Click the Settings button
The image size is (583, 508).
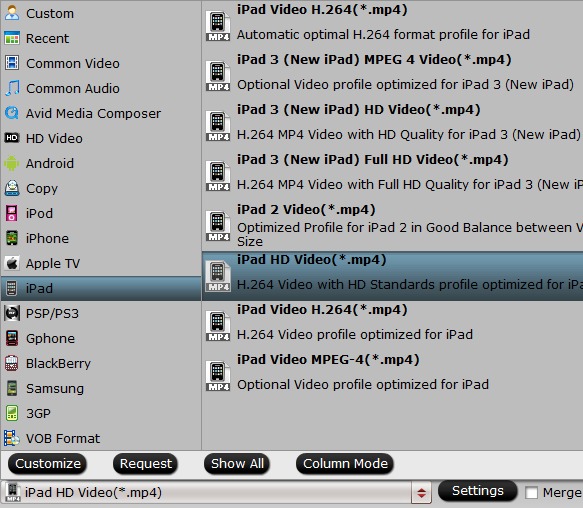tap(478, 491)
